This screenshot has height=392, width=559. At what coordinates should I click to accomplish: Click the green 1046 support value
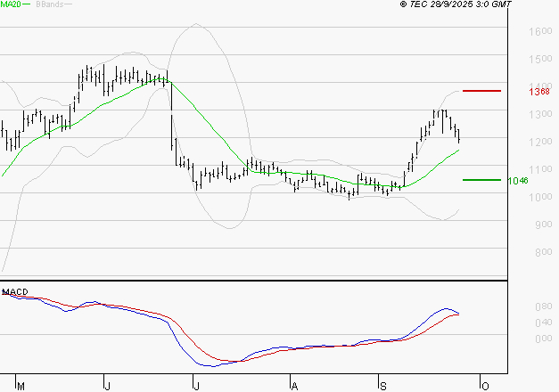[x=518, y=181]
